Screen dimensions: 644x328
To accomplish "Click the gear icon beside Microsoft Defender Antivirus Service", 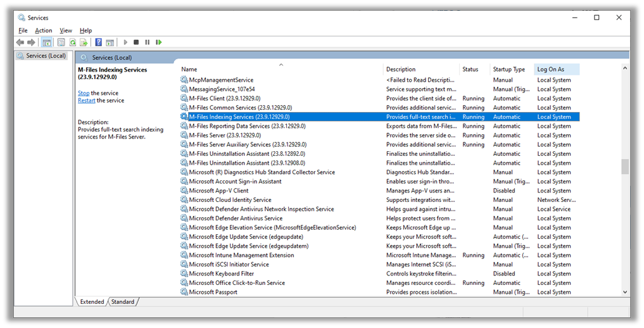I will 184,218.
